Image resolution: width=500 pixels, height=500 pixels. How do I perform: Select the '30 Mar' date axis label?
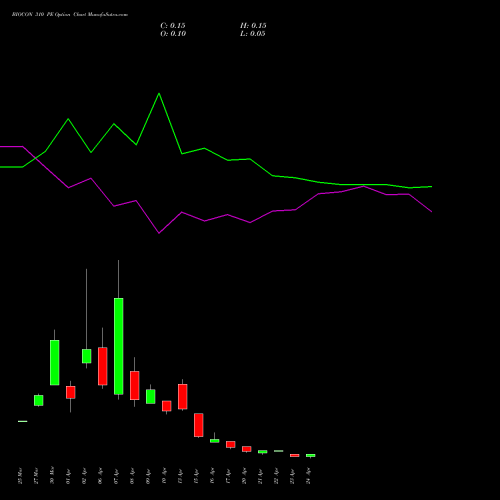52,476
